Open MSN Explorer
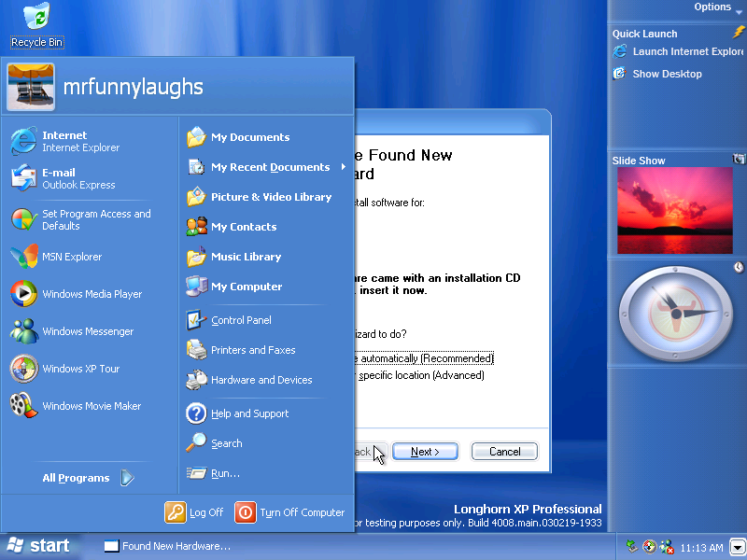 tap(71, 257)
